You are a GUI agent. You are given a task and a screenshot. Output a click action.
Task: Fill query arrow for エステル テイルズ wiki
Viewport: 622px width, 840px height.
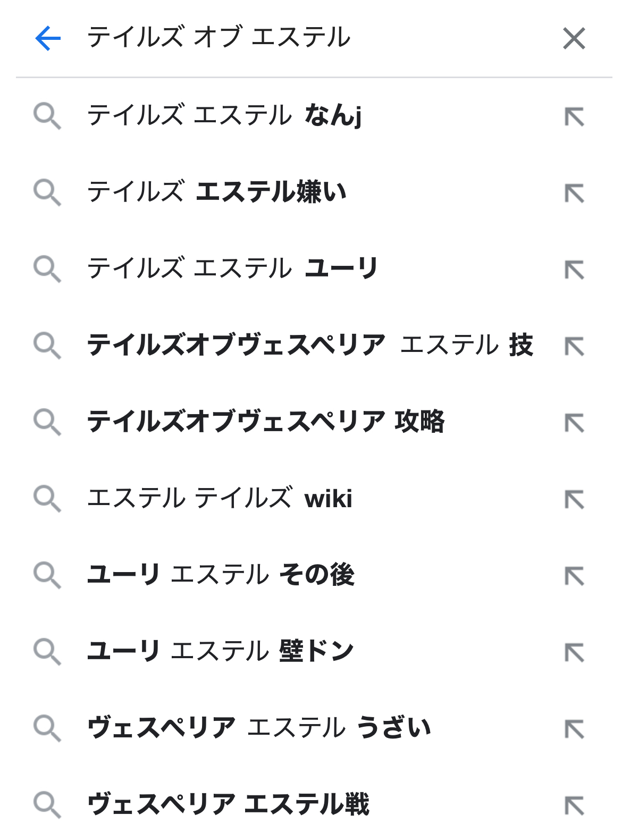click(575, 499)
